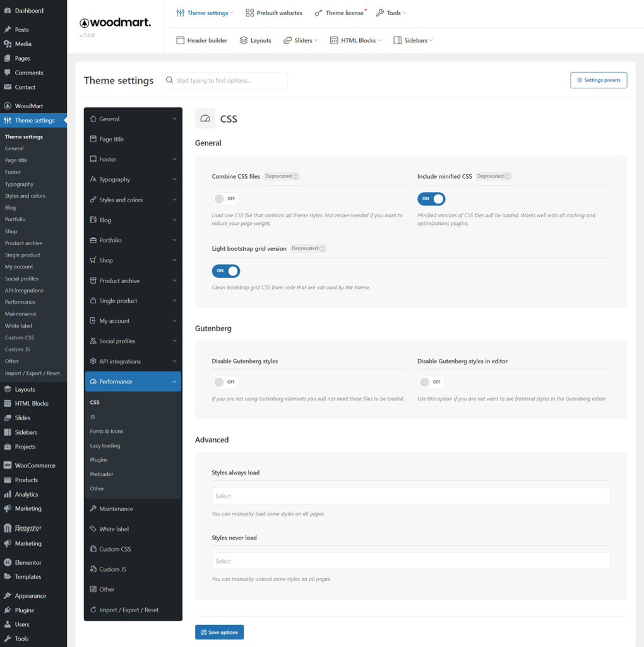This screenshot has height=647, width=644.
Task: Click the help icon beside Include minified CSS Deprecated
Action: 508,176
